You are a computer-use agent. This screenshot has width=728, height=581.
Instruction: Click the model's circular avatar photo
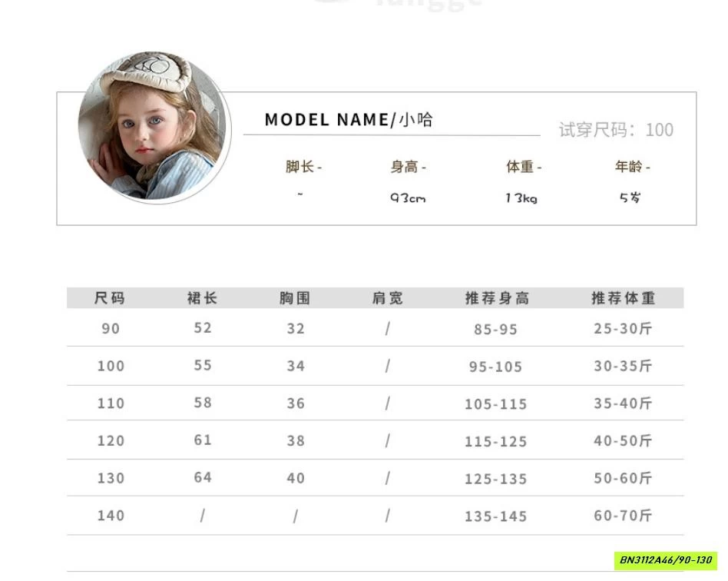click(x=154, y=127)
